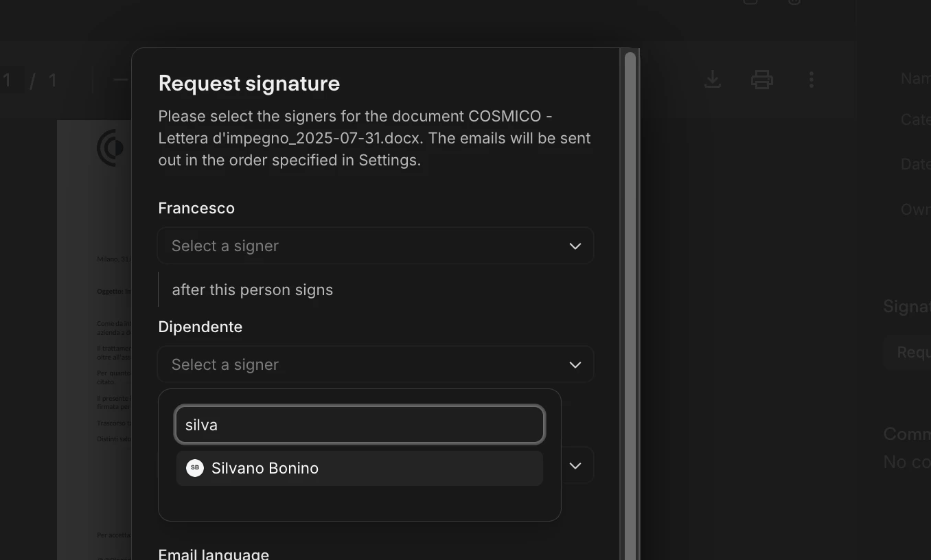The height and width of the screenshot is (560, 931).
Task: Click the Dipendente field label
Action: click(200, 327)
